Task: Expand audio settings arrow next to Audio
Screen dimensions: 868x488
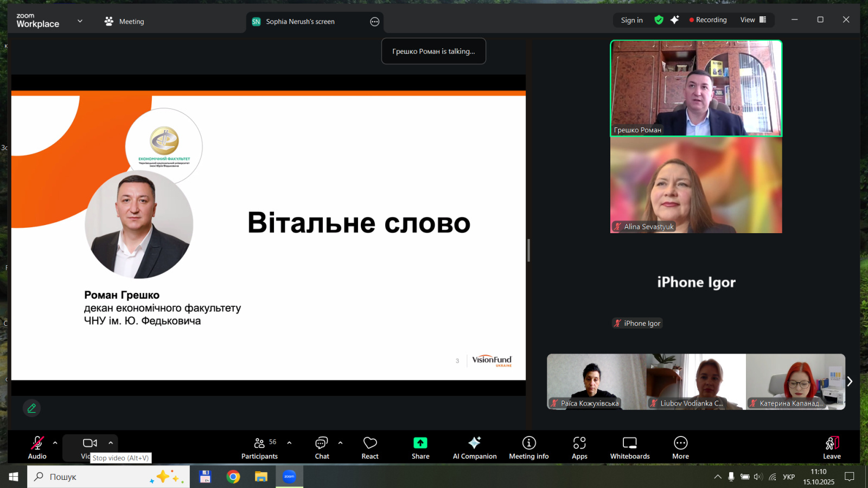Action: 55,443
